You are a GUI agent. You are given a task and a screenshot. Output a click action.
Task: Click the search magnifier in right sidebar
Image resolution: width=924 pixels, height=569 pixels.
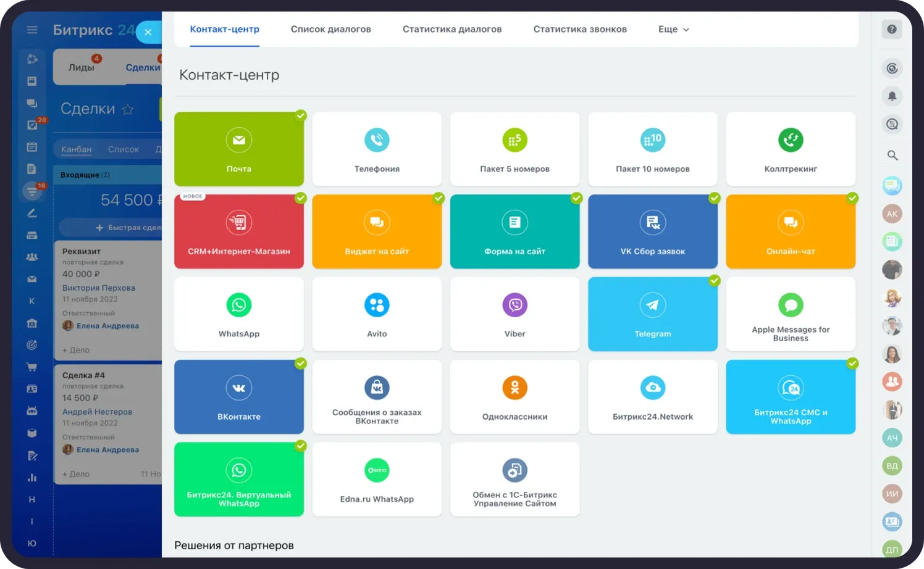tap(892, 155)
